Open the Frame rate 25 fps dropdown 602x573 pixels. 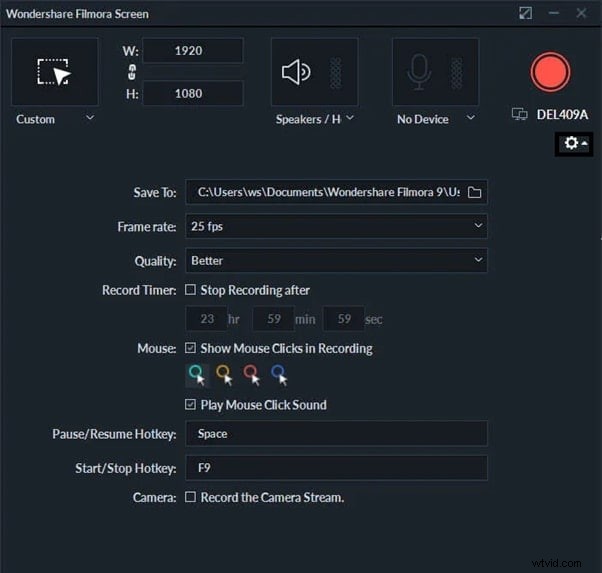[x=336, y=226]
